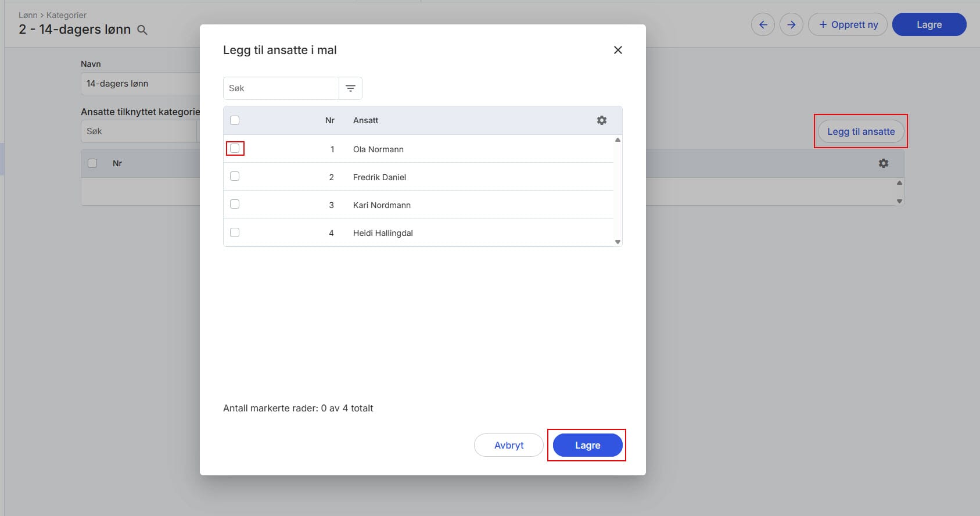Open background table settings gear icon
The image size is (980, 516).
(x=883, y=163)
